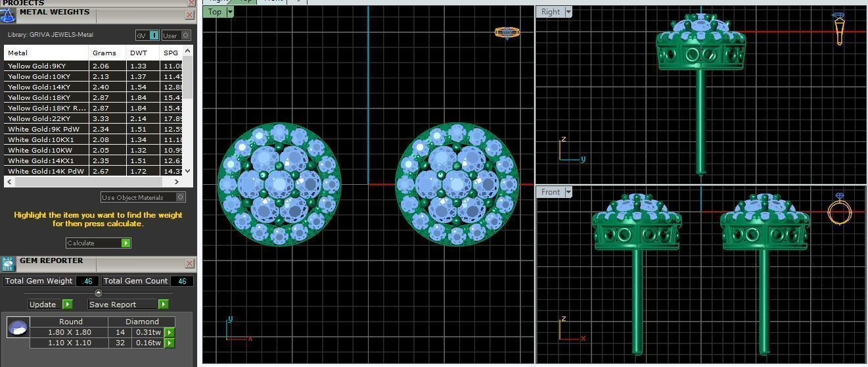The height and width of the screenshot is (367, 868).
Task: Open the Right viewport dropdown menu
Action: tap(568, 12)
